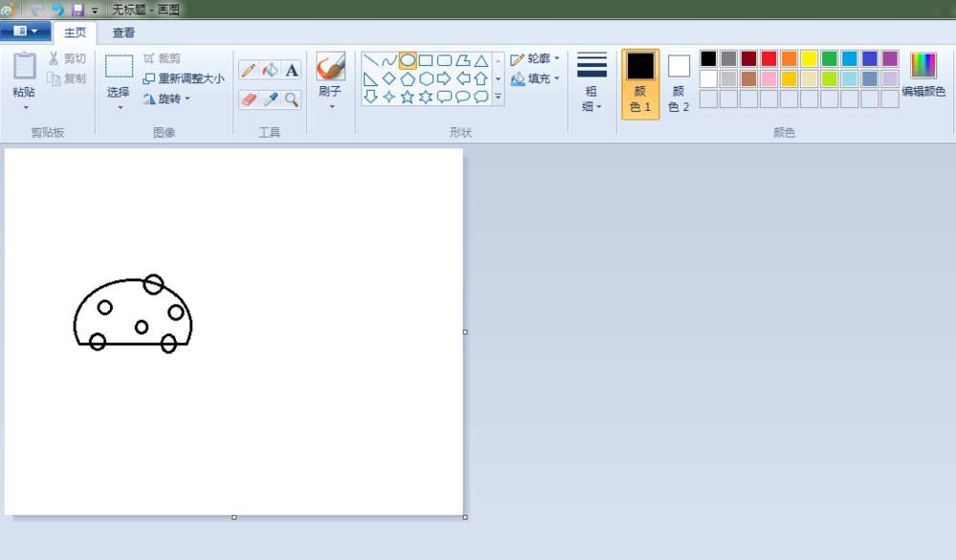Expand the Select options arrow
This screenshot has width=956, height=560.
(x=120, y=108)
